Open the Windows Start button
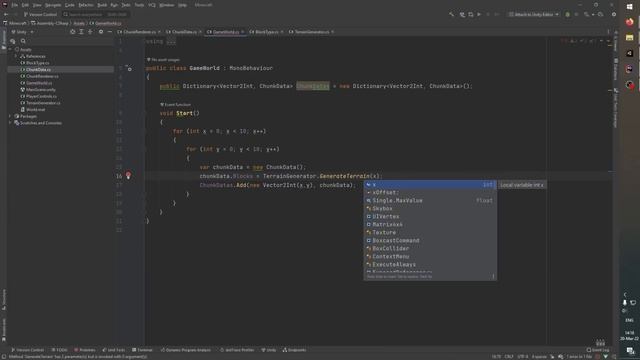This screenshot has width=640, height=360. (x=629, y=7)
